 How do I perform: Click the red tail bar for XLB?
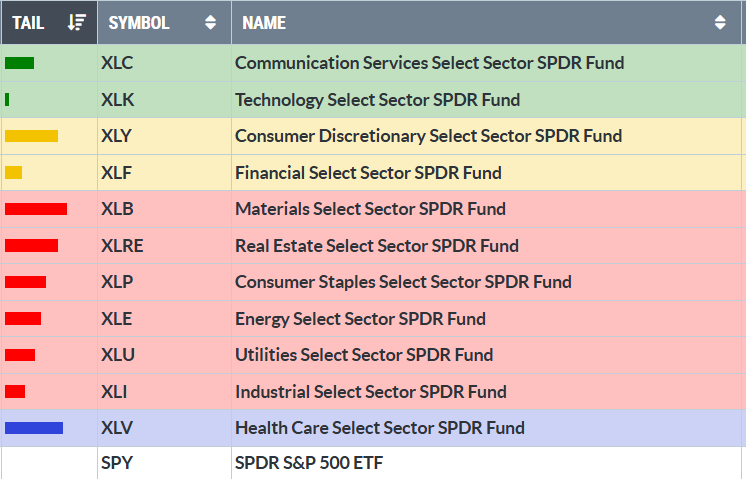36,209
